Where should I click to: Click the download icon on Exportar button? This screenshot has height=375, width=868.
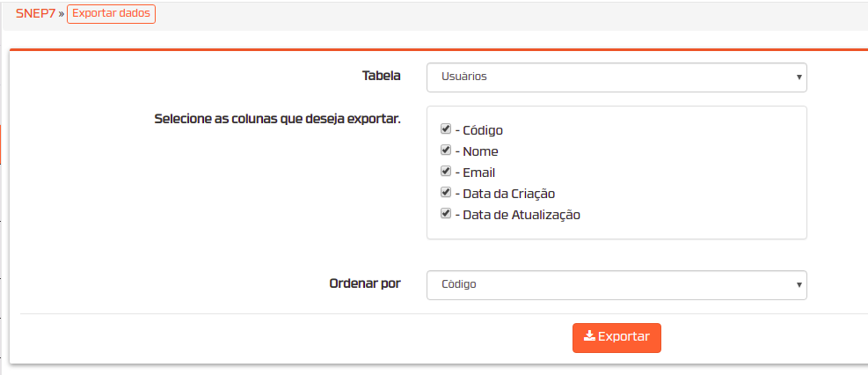click(589, 336)
